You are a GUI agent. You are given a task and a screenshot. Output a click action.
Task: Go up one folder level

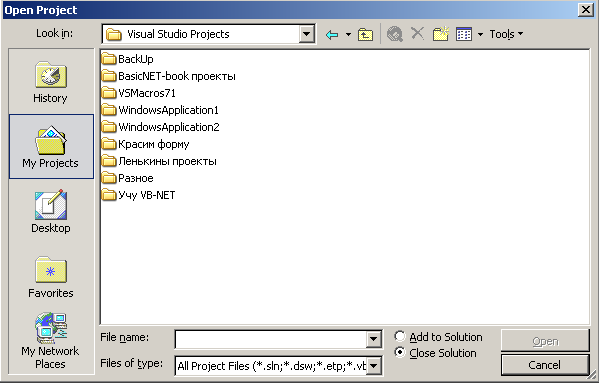tap(365, 35)
